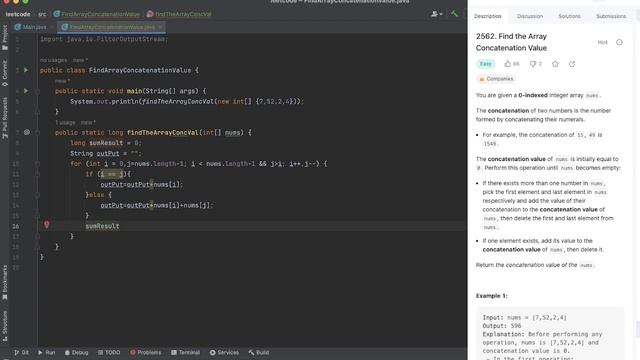Close the FindArrayConcatenationValue.java editor tab

pos(160,27)
